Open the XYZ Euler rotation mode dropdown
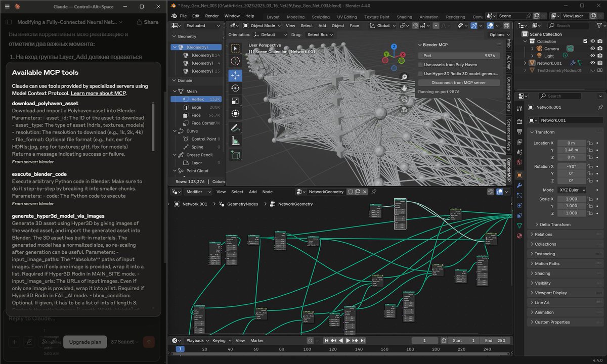 click(571, 190)
